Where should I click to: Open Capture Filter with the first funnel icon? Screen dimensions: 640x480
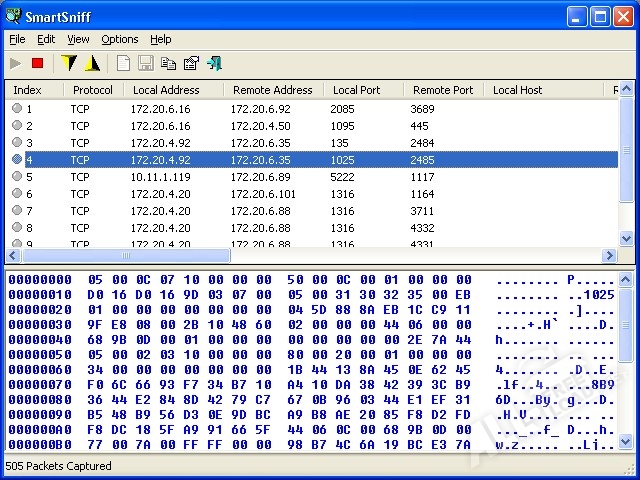tap(68, 63)
